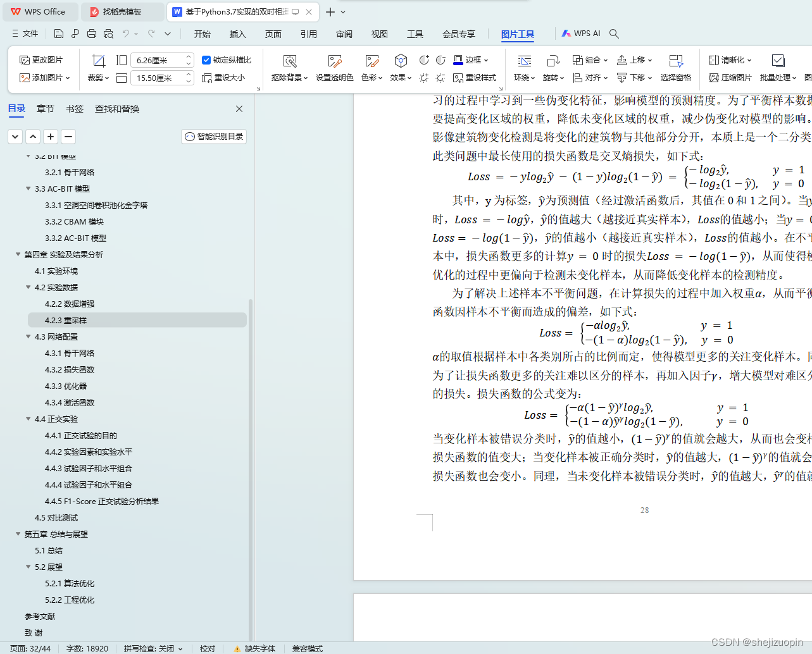Click the 设置透明色 icon
The width and height of the screenshot is (812, 654).
pyautogui.click(x=334, y=68)
